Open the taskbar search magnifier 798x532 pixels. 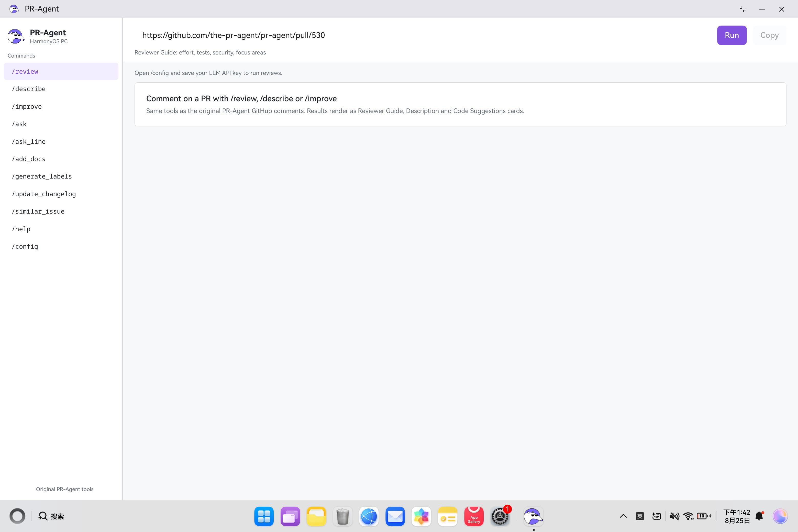point(43,516)
